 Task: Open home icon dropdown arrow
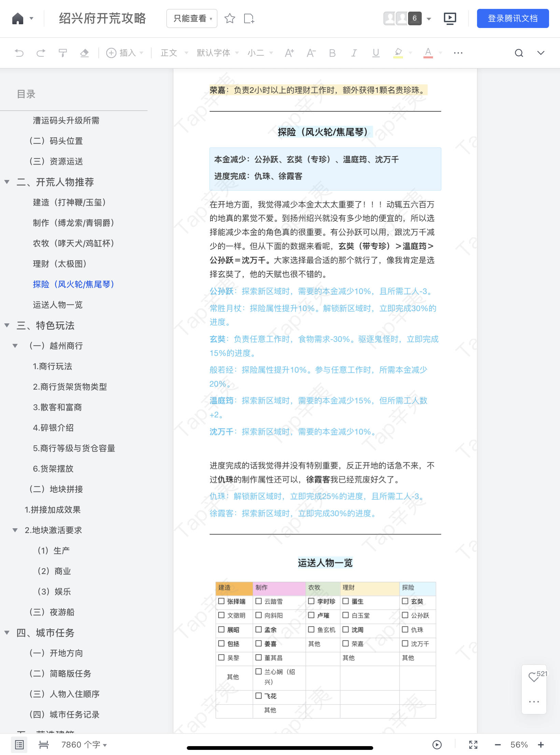(31, 18)
